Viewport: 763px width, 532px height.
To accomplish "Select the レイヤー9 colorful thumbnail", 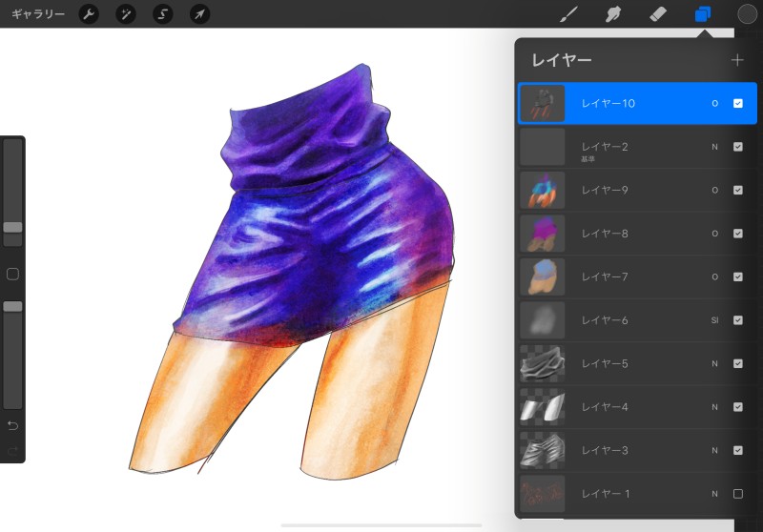I will click(542, 190).
